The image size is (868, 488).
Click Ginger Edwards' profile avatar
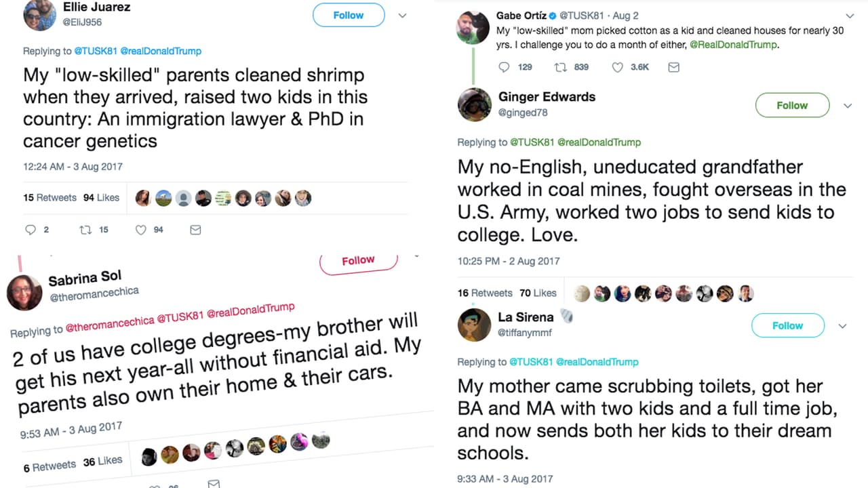pos(475,104)
